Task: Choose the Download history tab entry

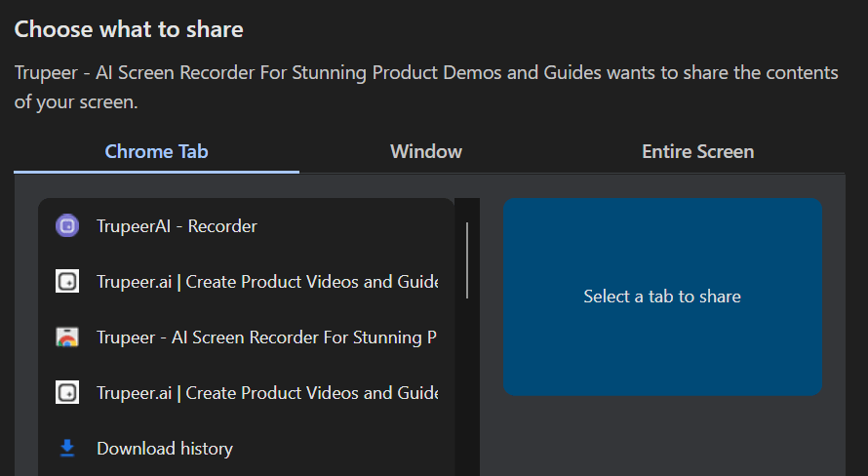Action: (247, 448)
